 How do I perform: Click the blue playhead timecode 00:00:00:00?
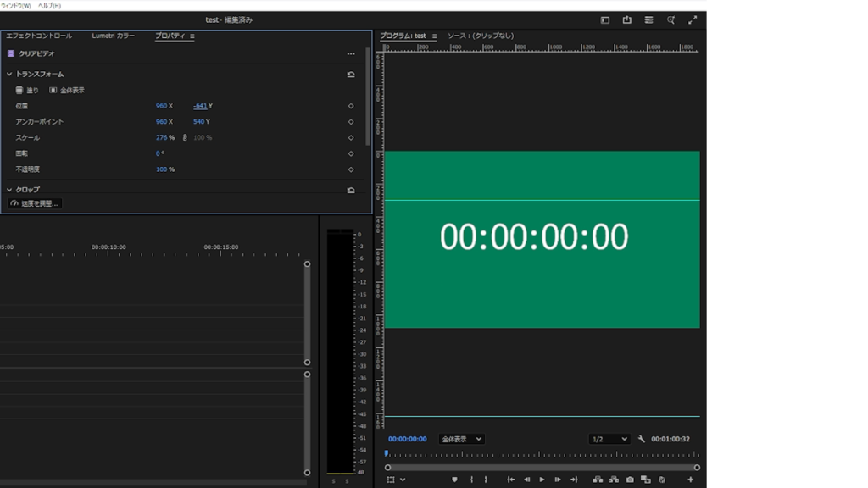tap(408, 439)
